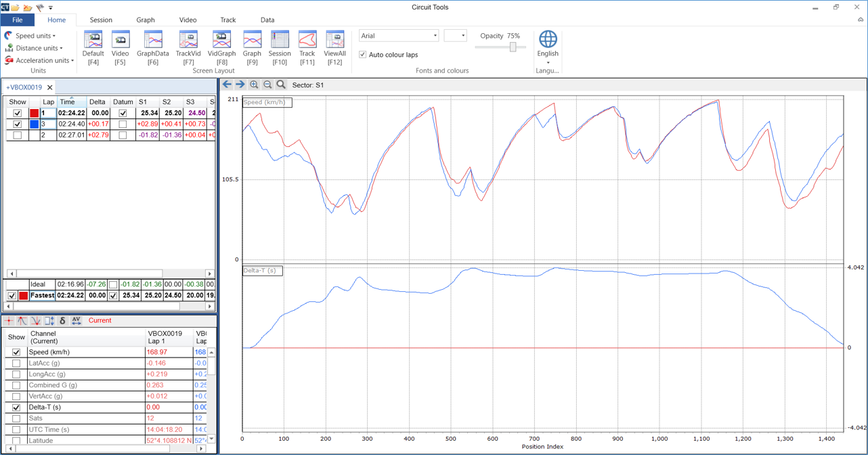
Task: Click the red colour swatch for lap 1
Action: tap(35, 114)
